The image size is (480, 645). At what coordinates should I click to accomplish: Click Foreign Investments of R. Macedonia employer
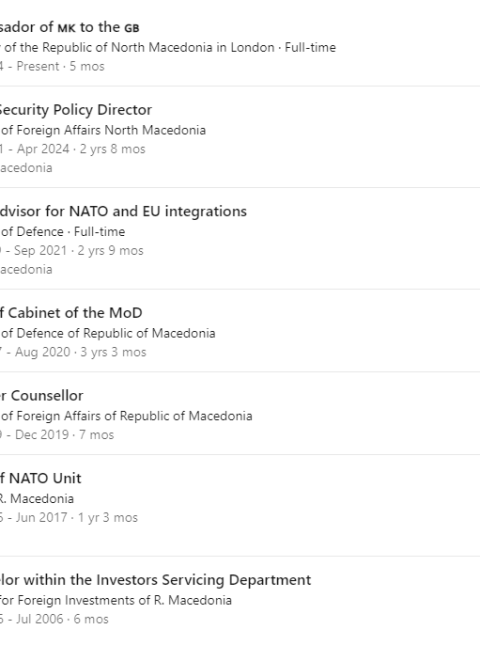pos(116,600)
